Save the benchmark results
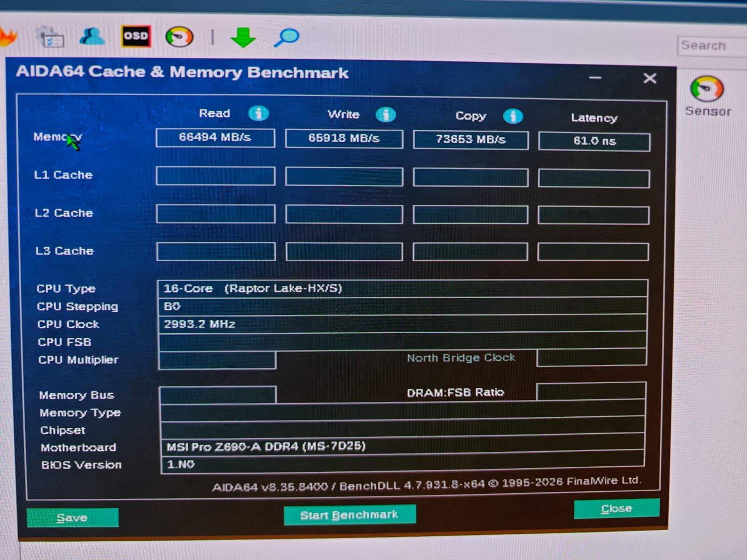This screenshot has height=560, width=747. [x=72, y=518]
